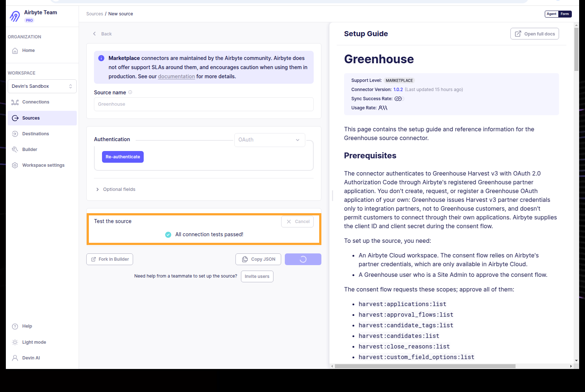Viewport: 585px width, 392px height.
Task: Click the Greenhouse heading in Setup Guide
Action: coord(379,59)
